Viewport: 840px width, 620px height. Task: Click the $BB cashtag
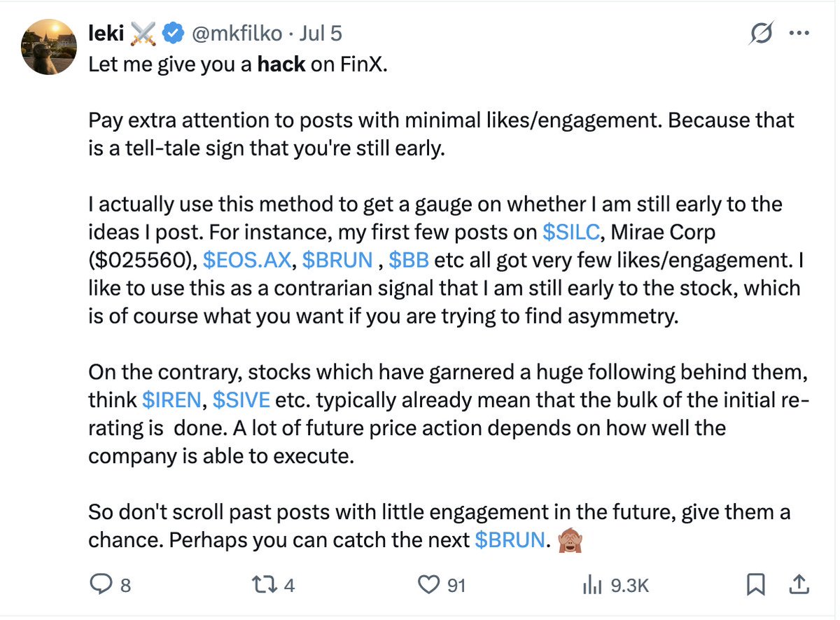pyautogui.click(x=409, y=260)
